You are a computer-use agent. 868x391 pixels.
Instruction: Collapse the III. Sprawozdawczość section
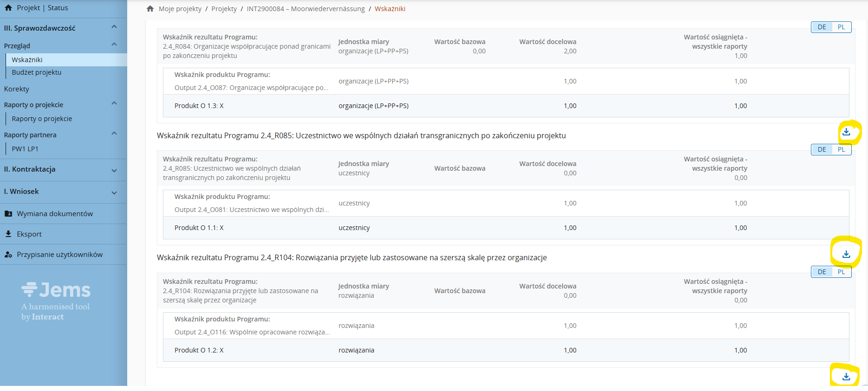(x=114, y=27)
